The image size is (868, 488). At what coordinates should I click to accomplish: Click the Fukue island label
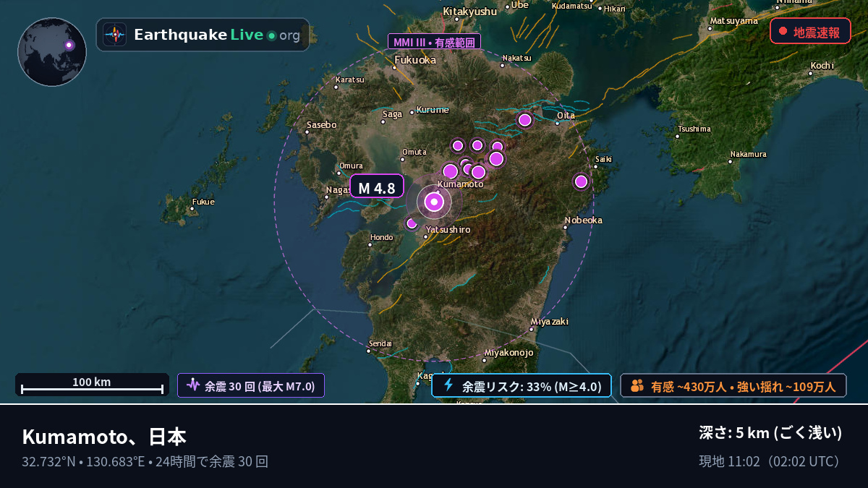pos(203,202)
